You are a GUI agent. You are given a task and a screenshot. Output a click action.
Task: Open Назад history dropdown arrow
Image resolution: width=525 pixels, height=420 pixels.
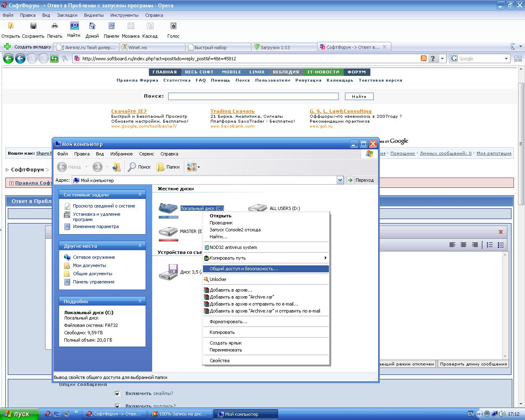(86, 167)
